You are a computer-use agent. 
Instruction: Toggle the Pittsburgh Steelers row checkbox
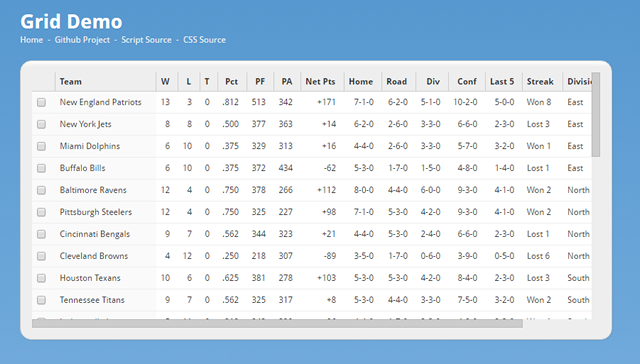coord(41,213)
